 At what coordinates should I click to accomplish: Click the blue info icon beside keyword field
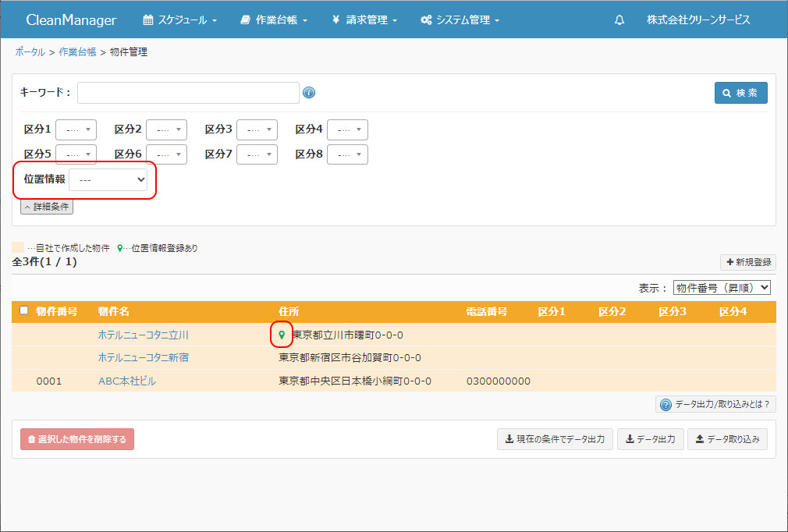click(309, 93)
